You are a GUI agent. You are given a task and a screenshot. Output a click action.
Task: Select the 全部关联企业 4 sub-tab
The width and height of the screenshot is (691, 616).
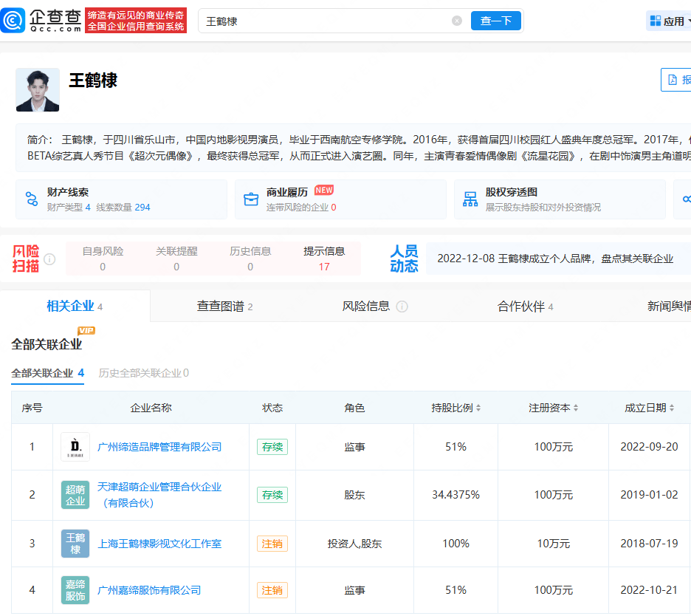click(x=47, y=373)
